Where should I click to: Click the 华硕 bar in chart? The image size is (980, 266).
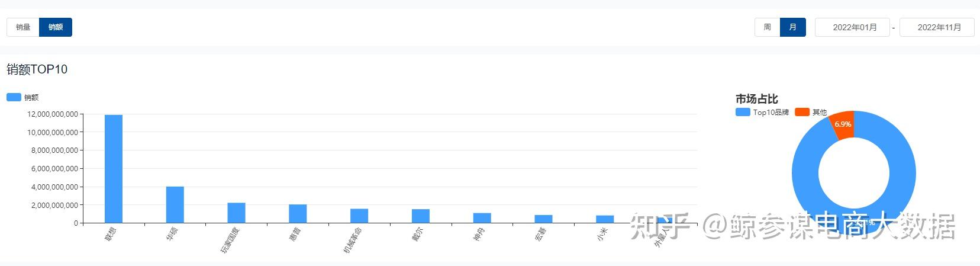tap(175, 205)
